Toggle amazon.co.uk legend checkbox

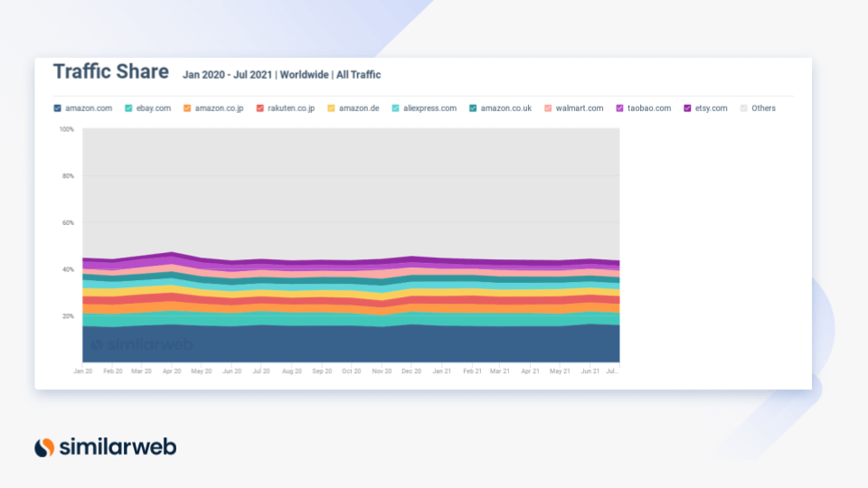[x=473, y=108]
